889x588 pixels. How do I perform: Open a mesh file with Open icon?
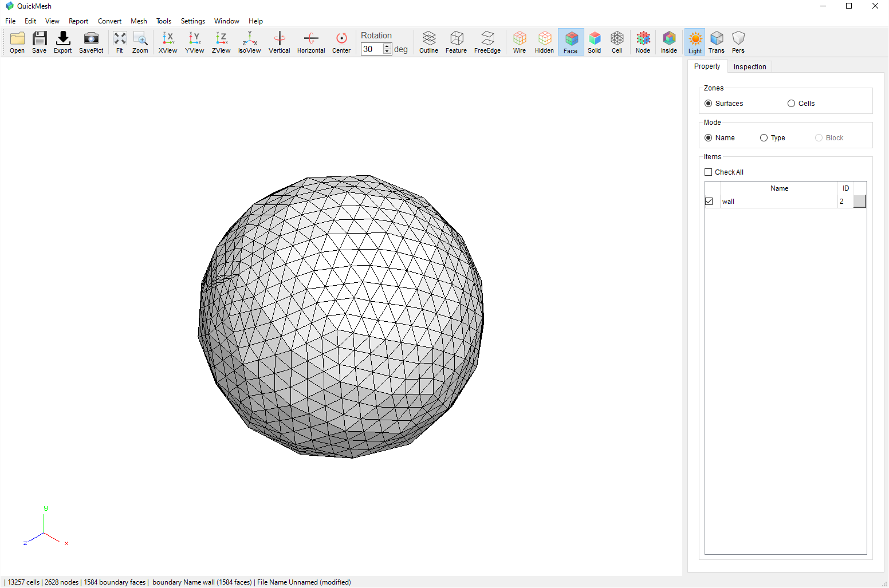point(17,42)
